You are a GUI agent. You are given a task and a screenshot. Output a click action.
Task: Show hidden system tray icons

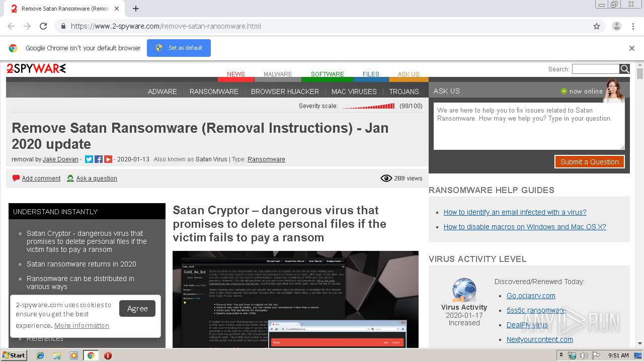pyautogui.click(x=561, y=355)
